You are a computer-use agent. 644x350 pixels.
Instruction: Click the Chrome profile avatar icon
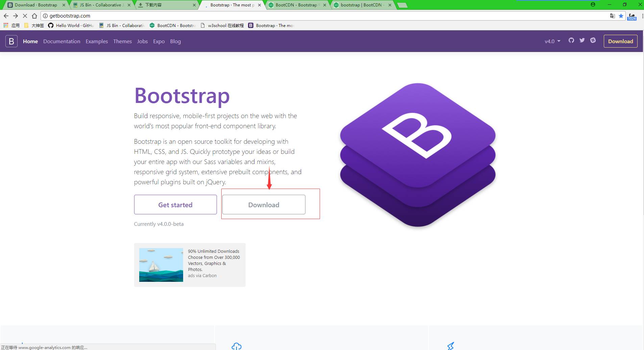(x=593, y=5)
